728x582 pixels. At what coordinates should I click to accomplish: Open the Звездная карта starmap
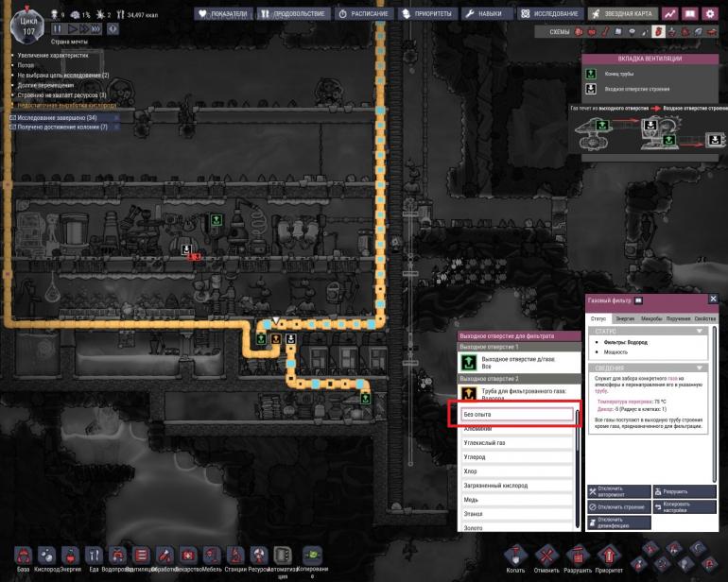[621, 14]
